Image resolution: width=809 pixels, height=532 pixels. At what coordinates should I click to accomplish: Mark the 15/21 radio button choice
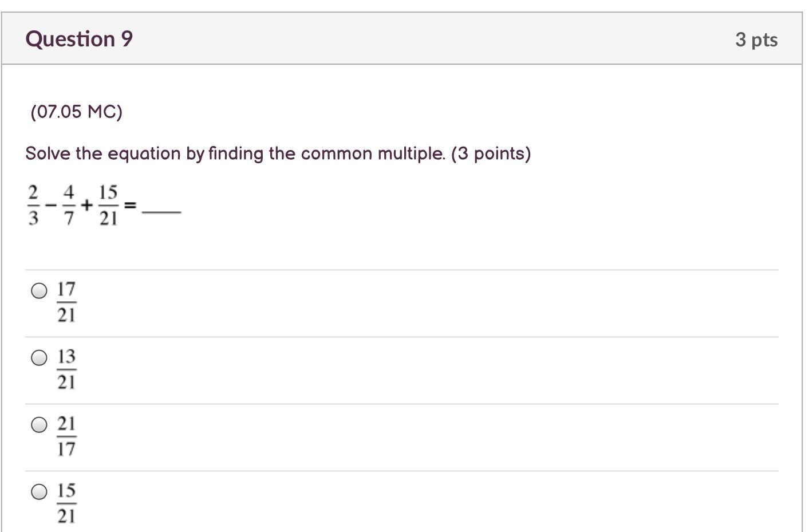coord(39,492)
